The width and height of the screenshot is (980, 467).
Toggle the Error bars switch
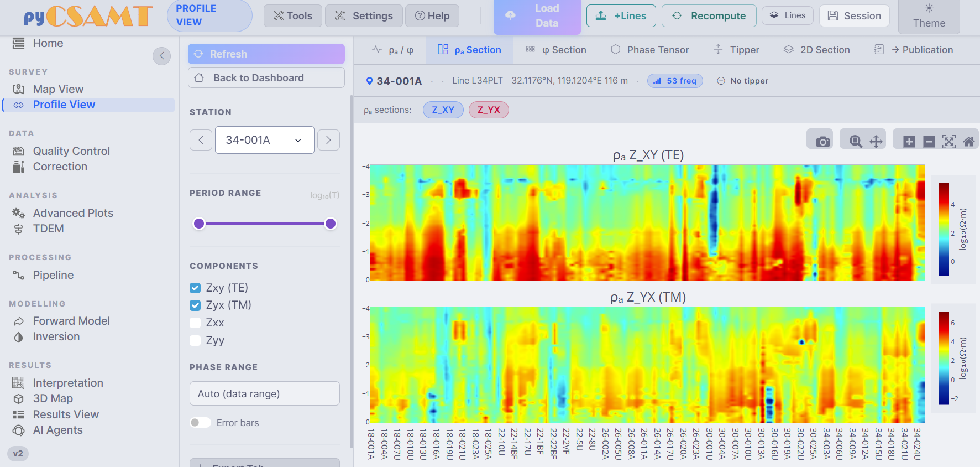[200, 423]
